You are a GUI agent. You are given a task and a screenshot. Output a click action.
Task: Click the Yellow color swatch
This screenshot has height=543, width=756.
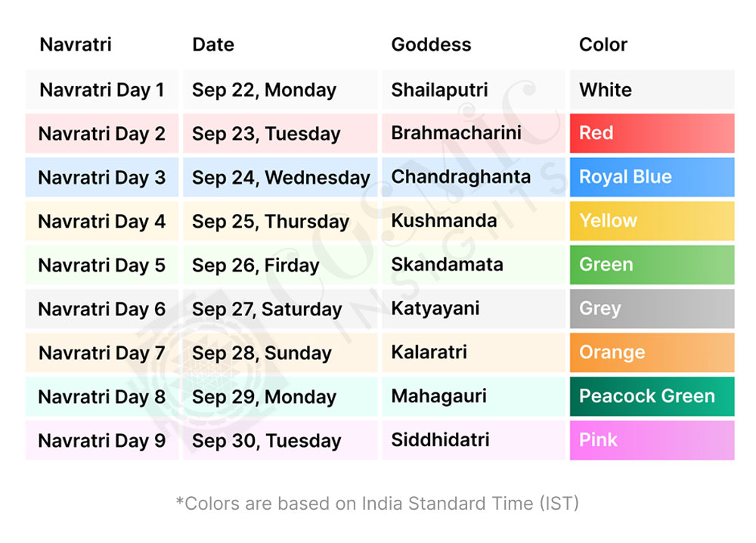click(652, 221)
